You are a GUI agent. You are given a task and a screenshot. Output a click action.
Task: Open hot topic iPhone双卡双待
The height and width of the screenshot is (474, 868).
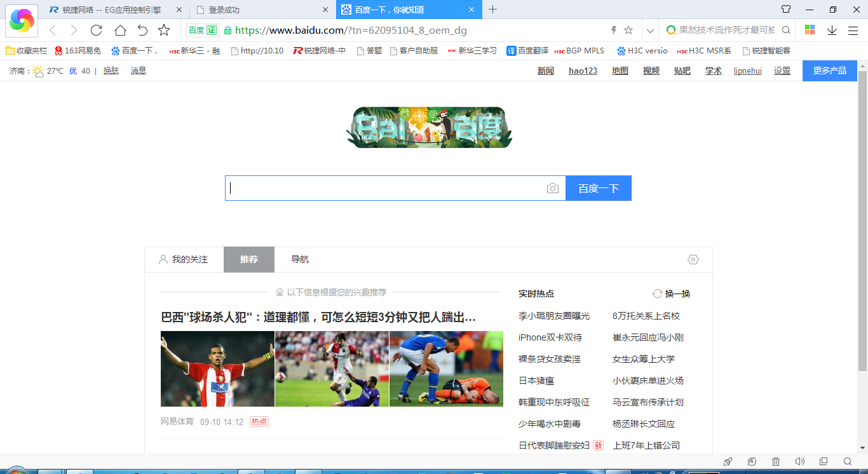point(550,337)
